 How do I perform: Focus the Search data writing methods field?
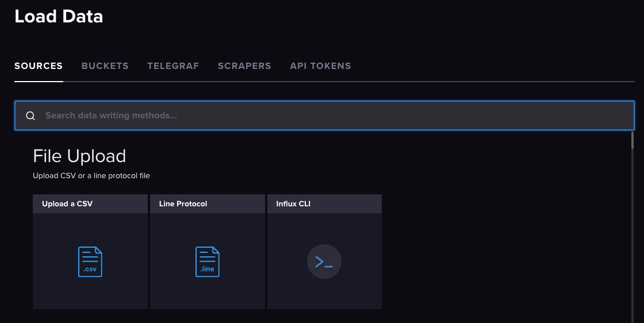(324, 116)
